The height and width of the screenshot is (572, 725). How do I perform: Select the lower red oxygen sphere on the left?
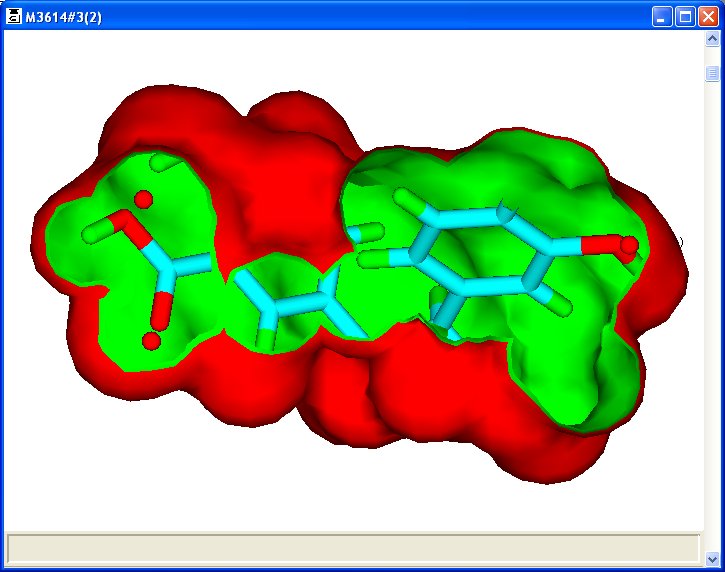pyautogui.click(x=150, y=341)
